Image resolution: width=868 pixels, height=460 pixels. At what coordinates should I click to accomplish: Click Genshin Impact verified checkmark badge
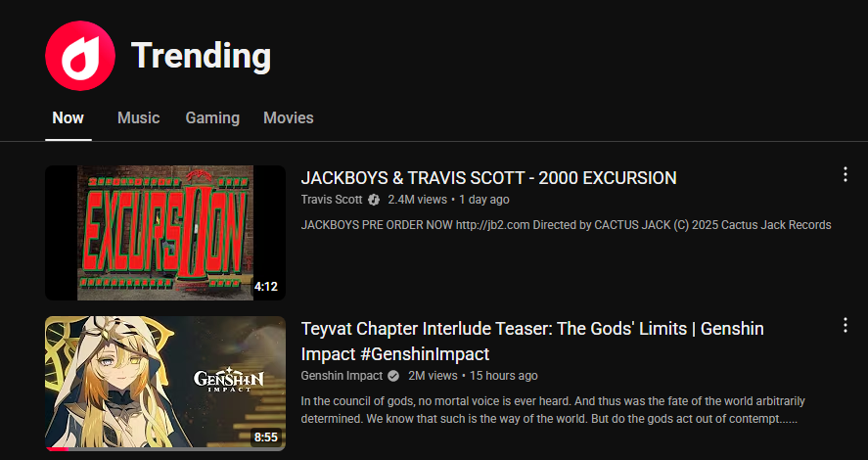coord(393,376)
